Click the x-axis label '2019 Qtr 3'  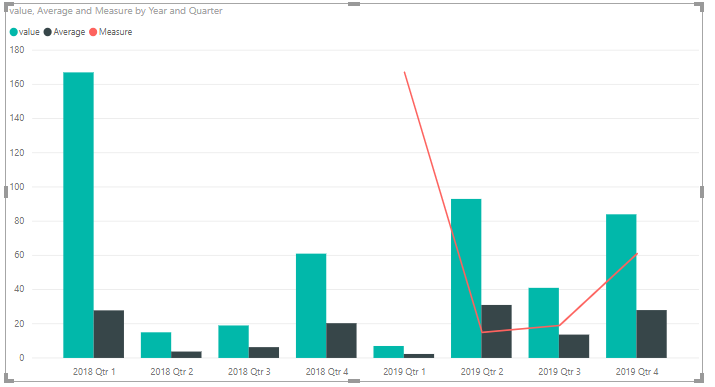coord(559,372)
